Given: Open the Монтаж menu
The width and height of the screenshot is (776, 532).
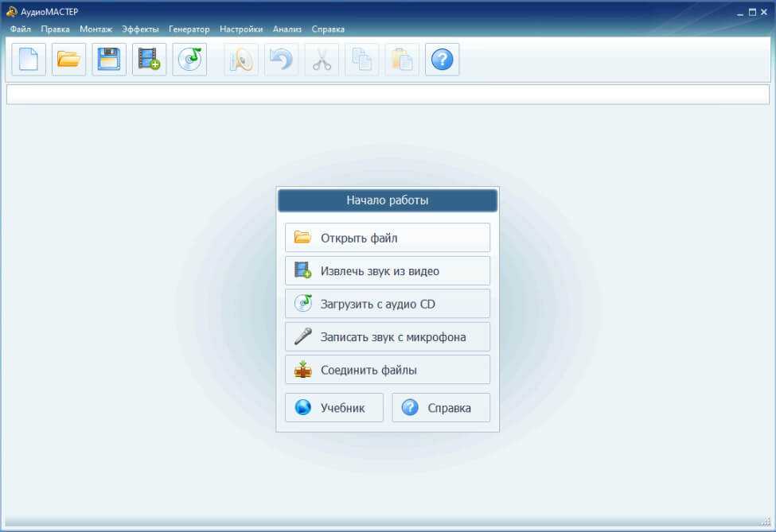Looking at the screenshot, I should click(96, 29).
